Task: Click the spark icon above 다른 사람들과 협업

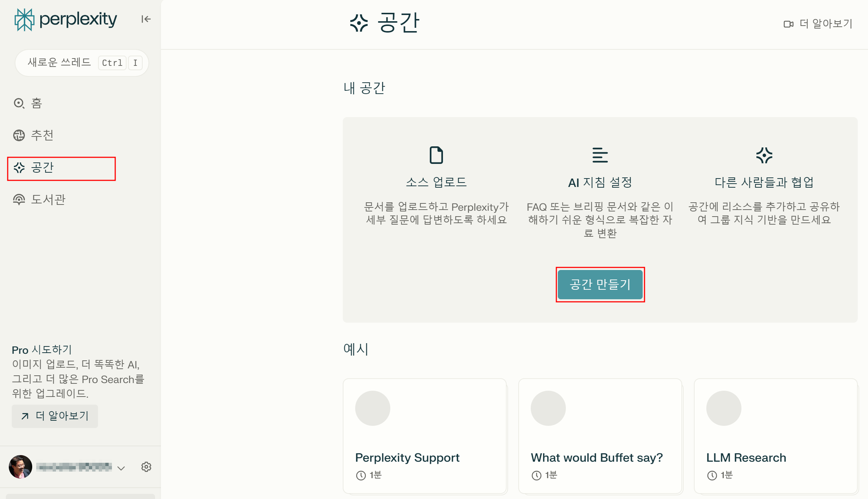Action: click(764, 155)
